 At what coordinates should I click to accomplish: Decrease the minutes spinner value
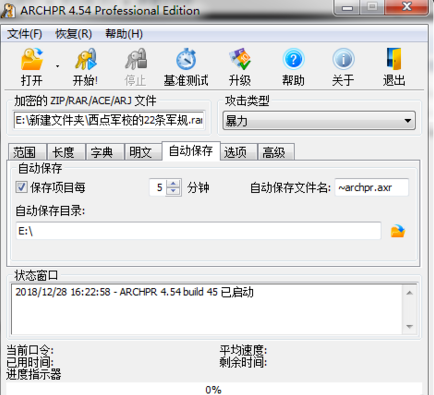(173, 191)
